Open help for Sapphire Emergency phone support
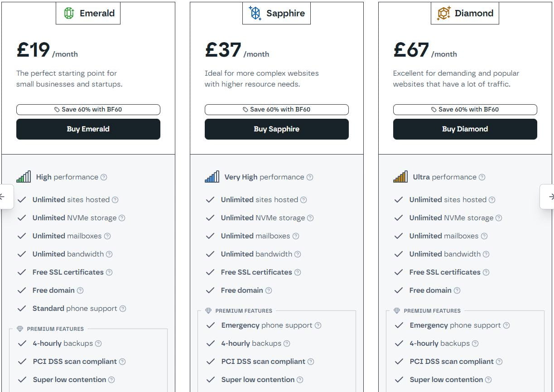 point(318,325)
